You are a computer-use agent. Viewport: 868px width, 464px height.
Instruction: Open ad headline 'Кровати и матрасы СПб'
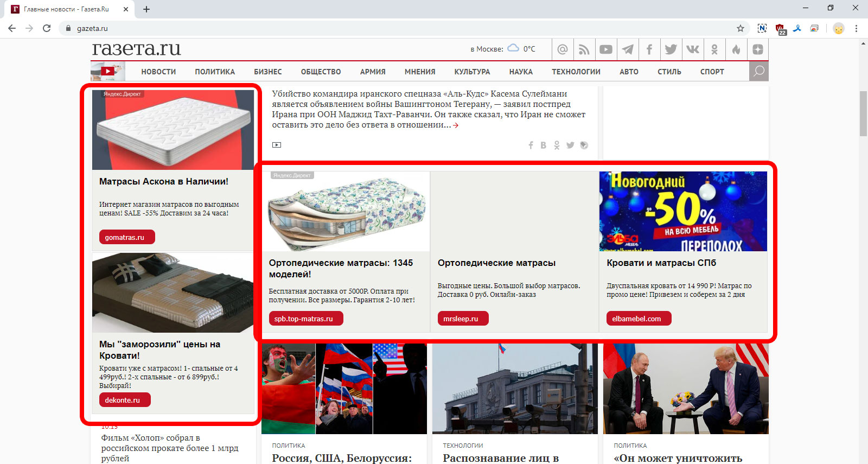click(661, 263)
